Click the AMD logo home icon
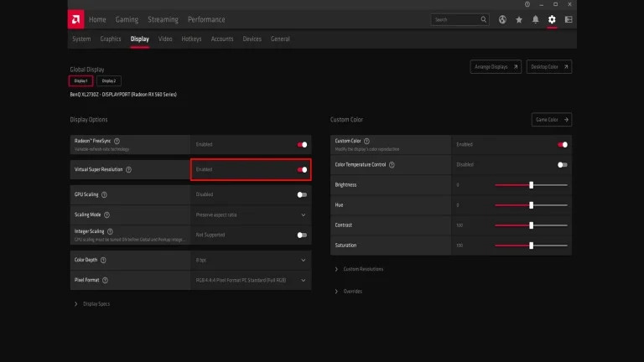 76,19
